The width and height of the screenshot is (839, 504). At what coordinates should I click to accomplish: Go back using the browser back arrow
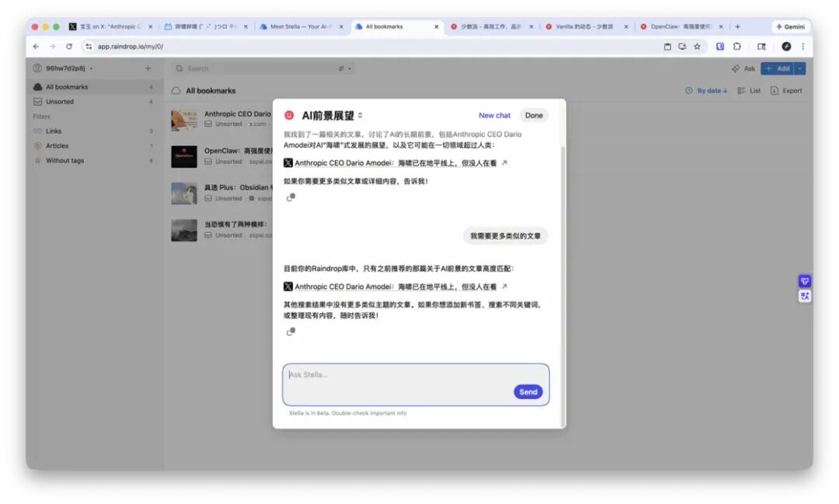pyautogui.click(x=36, y=47)
